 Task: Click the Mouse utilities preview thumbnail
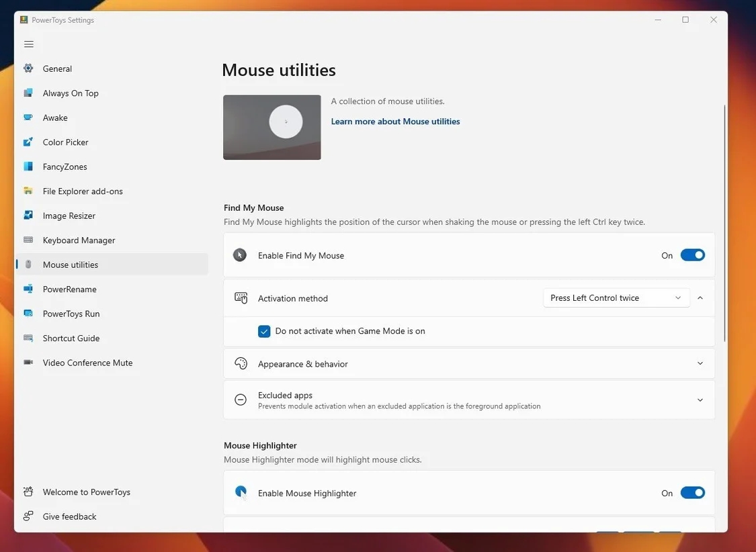click(272, 127)
